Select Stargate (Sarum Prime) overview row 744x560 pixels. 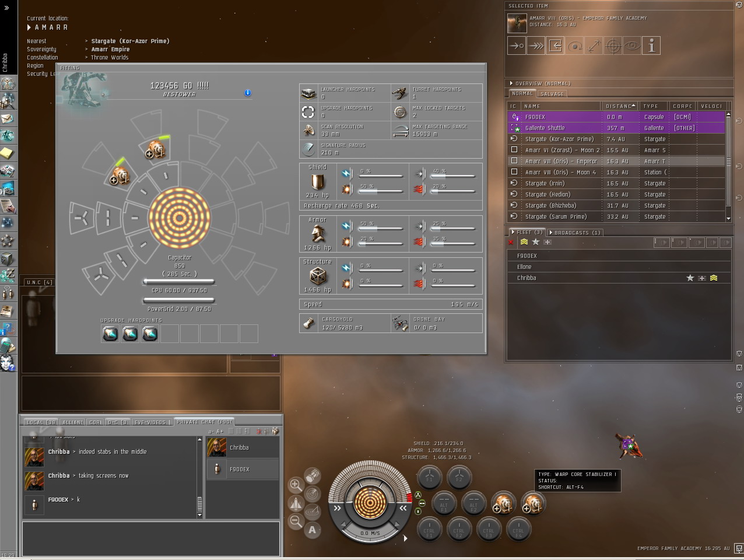[616, 216]
